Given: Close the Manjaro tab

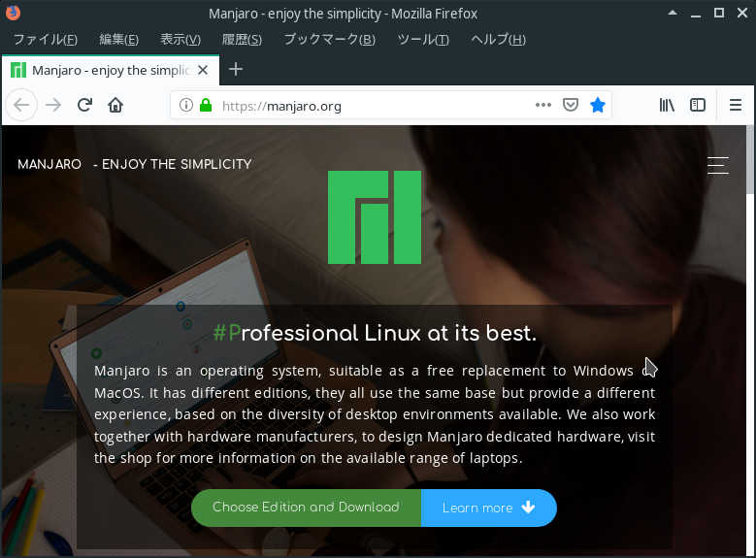Looking at the screenshot, I should point(203,70).
